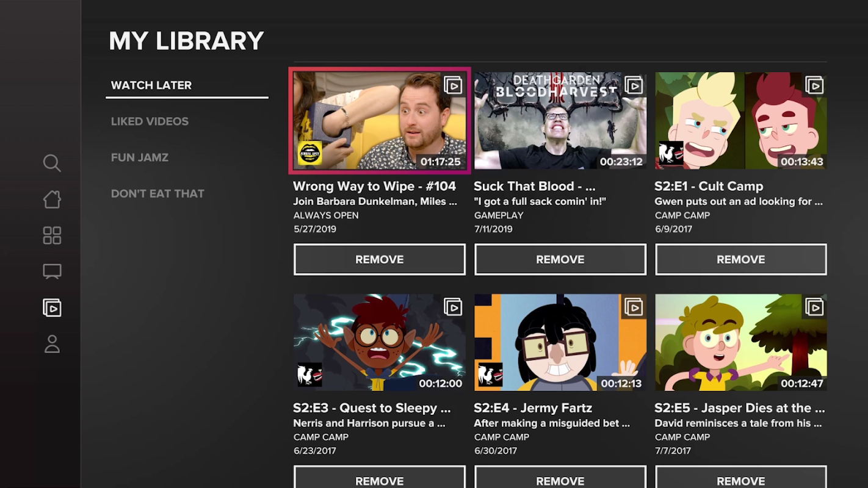Viewport: 868px width, 488px height.
Task: Switch to Liked Videos list
Action: click(x=150, y=121)
